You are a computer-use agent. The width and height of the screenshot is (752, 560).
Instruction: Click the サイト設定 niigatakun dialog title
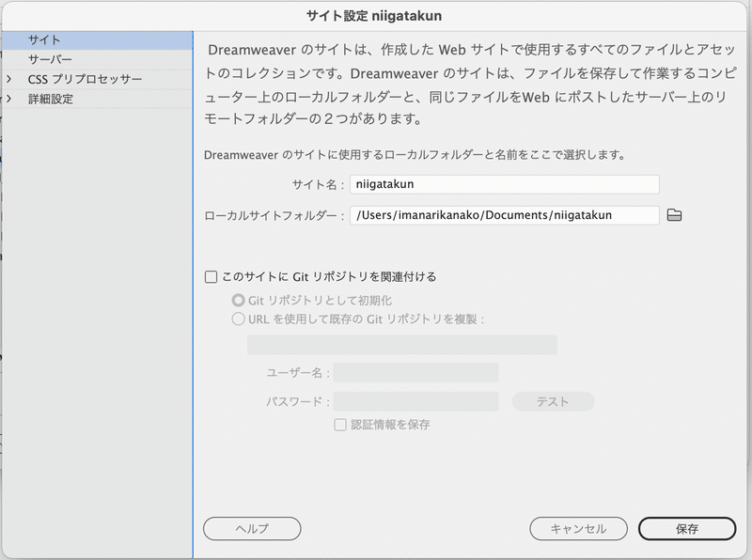[374, 16]
